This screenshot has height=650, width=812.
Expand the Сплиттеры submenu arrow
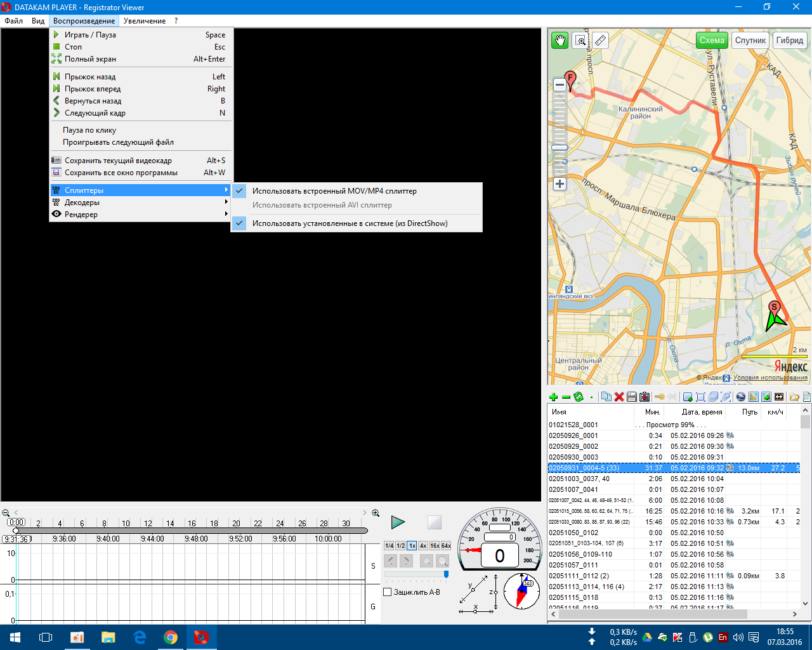click(226, 190)
